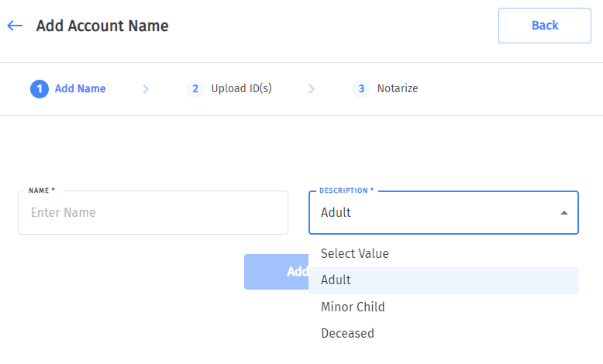This screenshot has width=603, height=364.
Task: Click the Add Account Name heading
Action: point(102,26)
